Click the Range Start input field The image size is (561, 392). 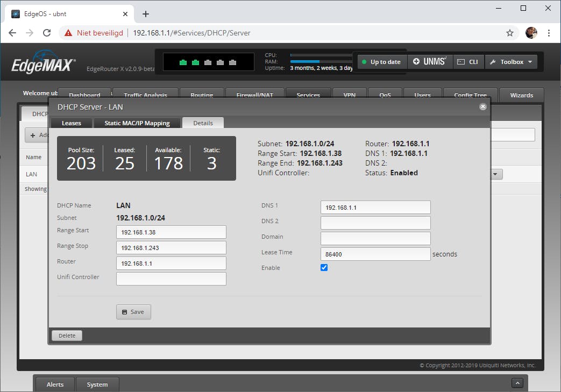(x=171, y=232)
